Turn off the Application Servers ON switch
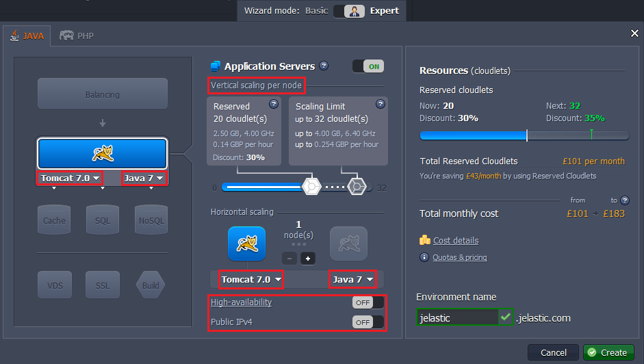The width and height of the screenshot is (644, 364). [368, 66]
